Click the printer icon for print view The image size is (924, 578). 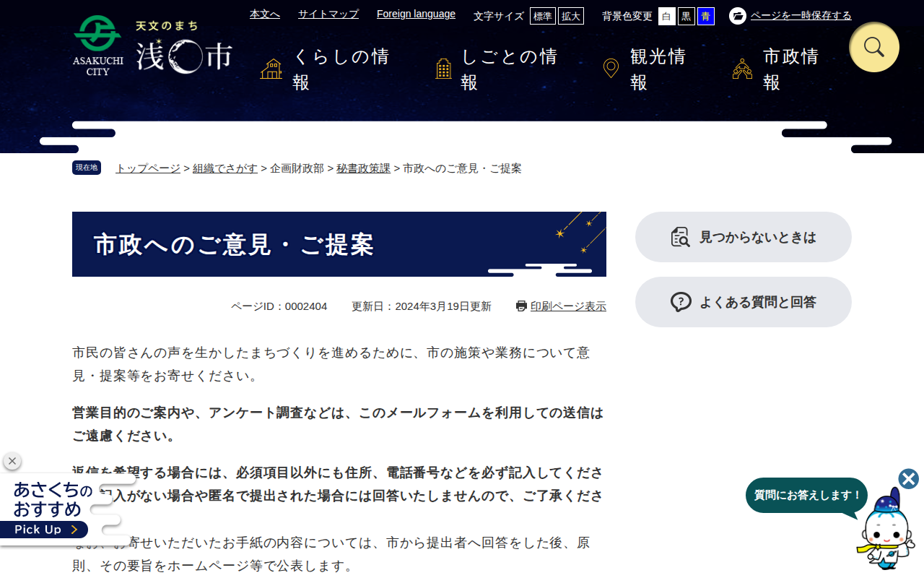click(x=521, y=306)
